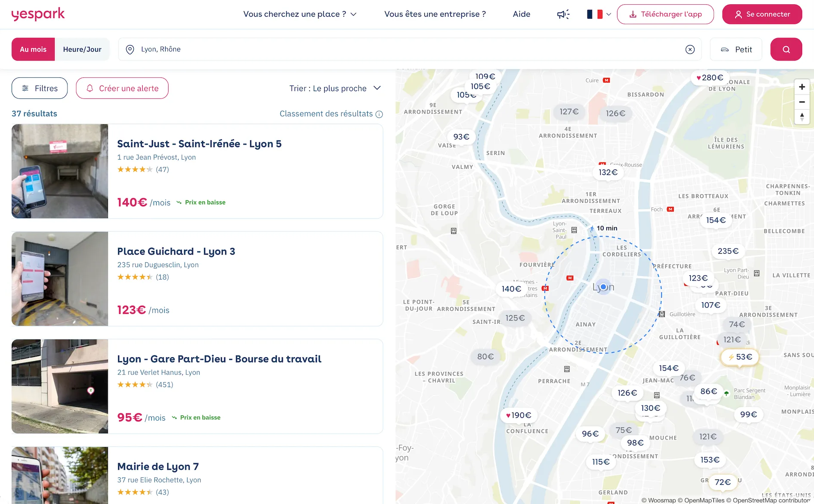This screenshot has width=814, height=504.
Task: Select the 280€ favorite map marker
Action: [710, 78]
